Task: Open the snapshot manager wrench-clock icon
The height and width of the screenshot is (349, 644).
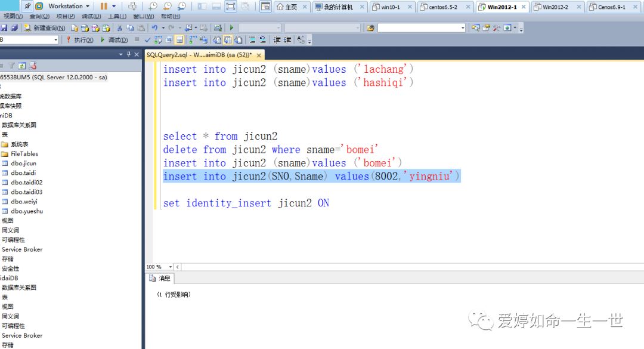Action: tap(181, 6)
